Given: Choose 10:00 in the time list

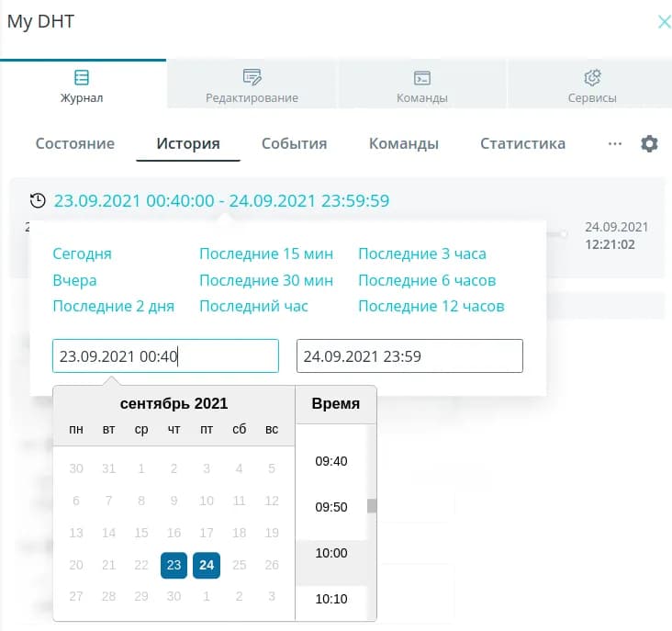Looking at the screenshot, I should [x=330, y=553].
